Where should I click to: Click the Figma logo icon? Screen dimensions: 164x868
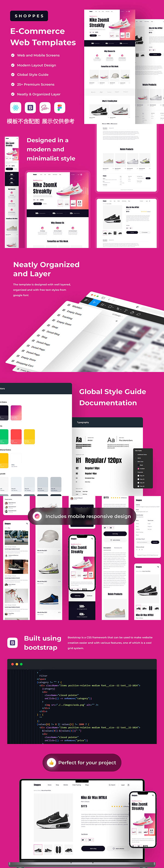point(60,107)
